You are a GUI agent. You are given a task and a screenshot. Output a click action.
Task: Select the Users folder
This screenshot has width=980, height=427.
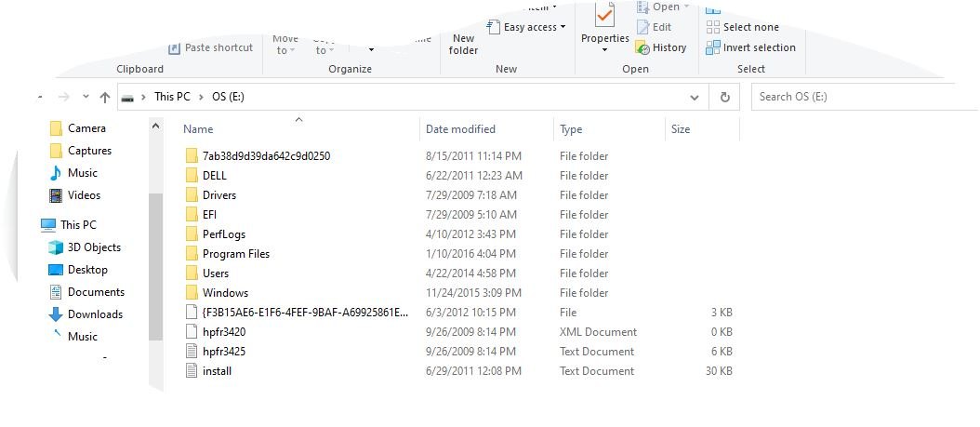pos(207,274)
